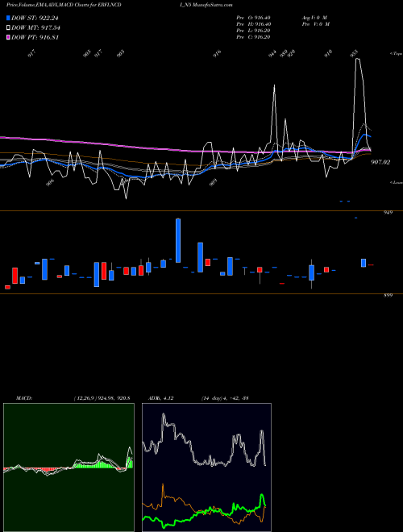Click the 944 peak label
Image resolution: width=403 pixels, height=532 pixels.
click(272, 54)
